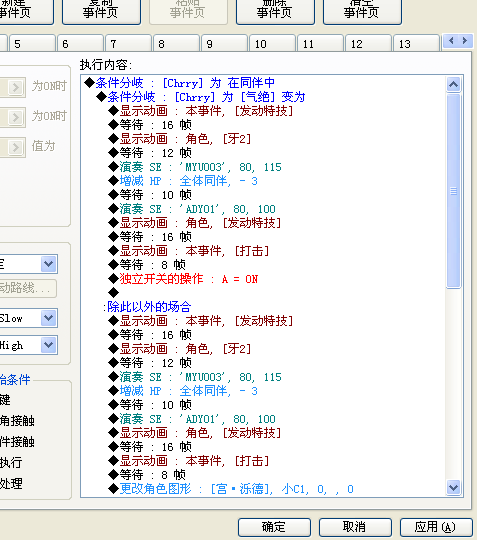Image resolution: width=477 pixels, height=540 pixels.
Task: Click the scrollbar track below the thumb
Action: click(x=454, y=384)
